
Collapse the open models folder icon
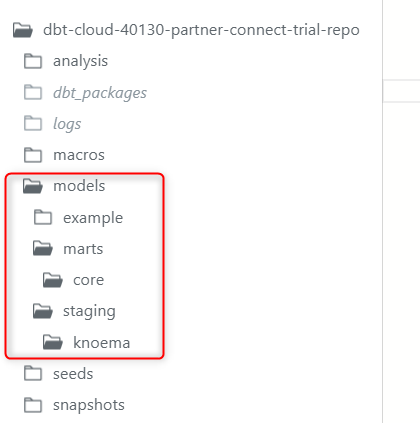point(33,186)
